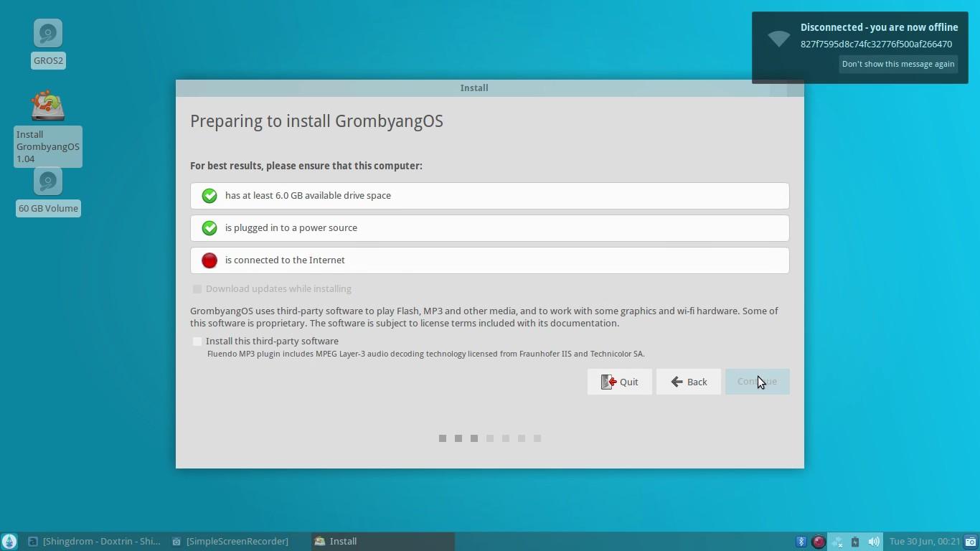Open the applications menu in taskbar
The image size is (980, 551).
[9, 542]
